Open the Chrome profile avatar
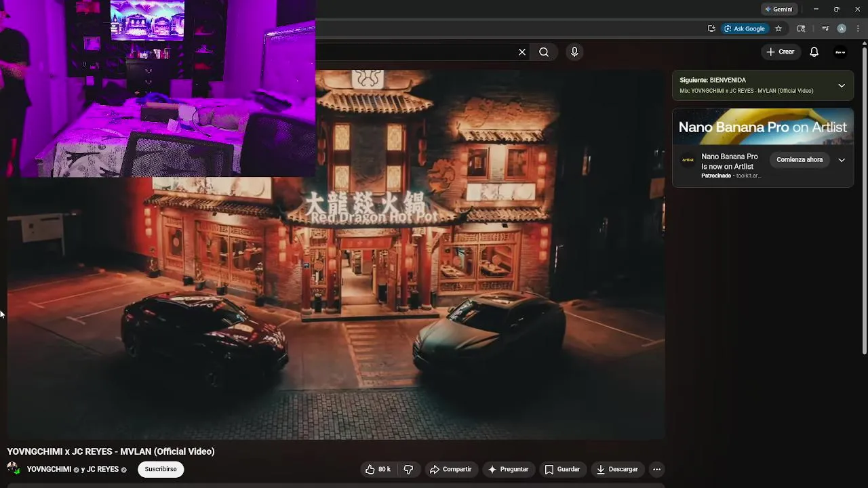 842,28
